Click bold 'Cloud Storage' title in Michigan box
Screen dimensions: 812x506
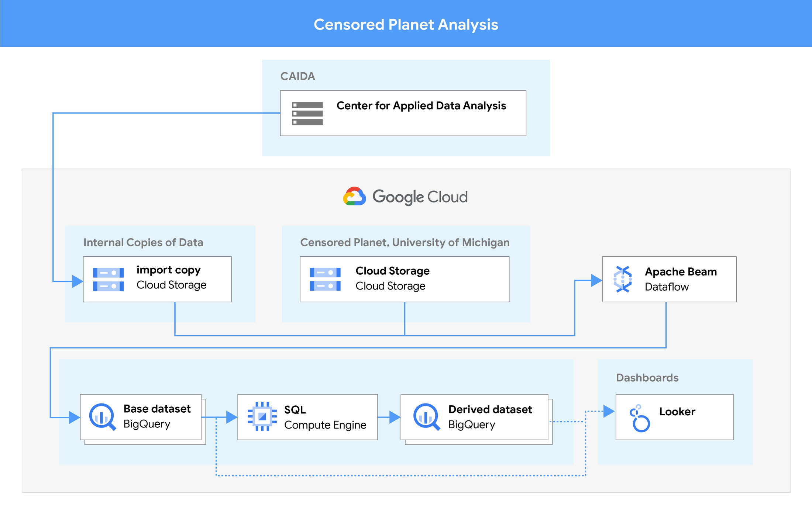(x=393, y=271)
